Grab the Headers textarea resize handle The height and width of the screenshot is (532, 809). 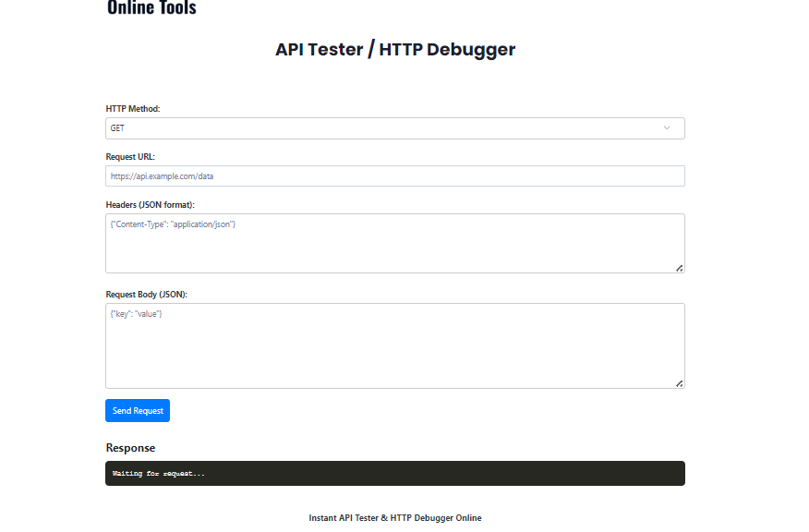coord(679,268)
